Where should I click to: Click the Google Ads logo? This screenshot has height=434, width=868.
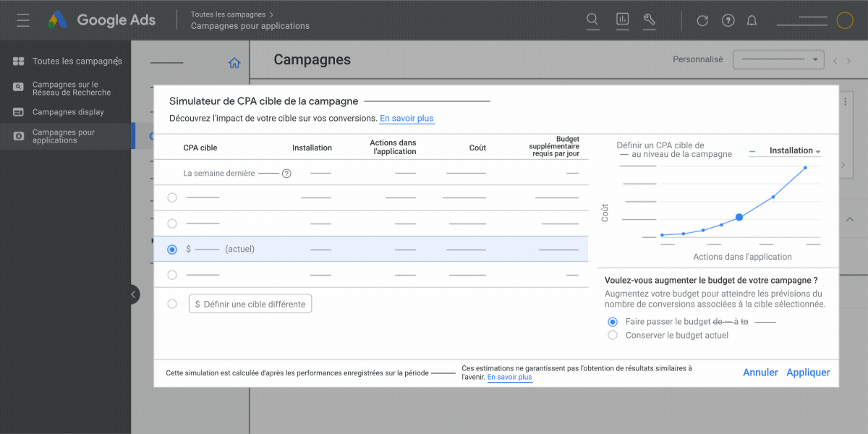tap(101, 20)
